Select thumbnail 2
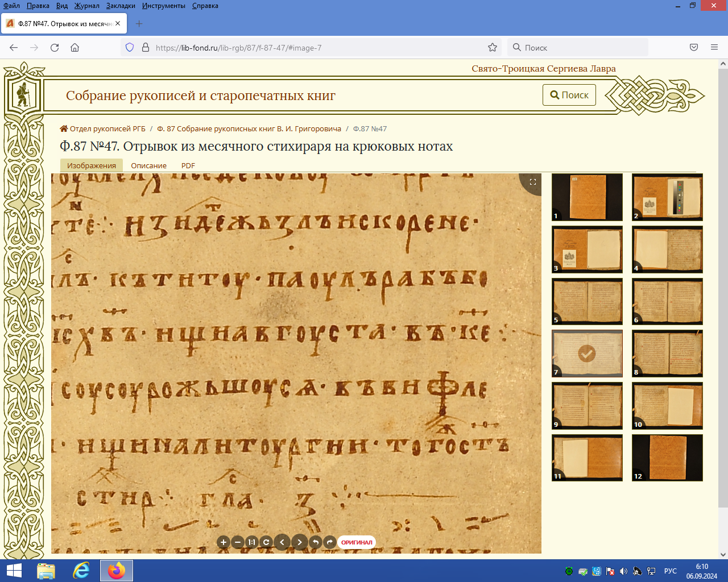This screenshot has width=728, height=582. (x=667, y=197)
